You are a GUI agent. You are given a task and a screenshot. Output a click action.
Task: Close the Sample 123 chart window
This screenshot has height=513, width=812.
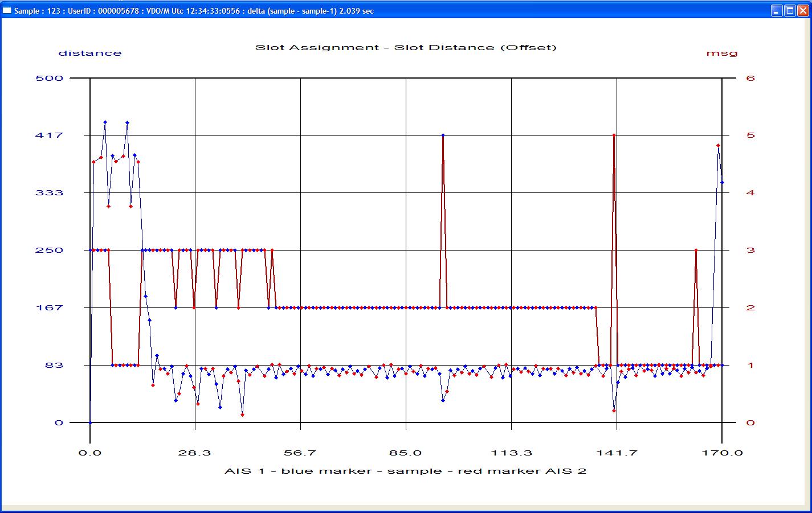[802, 11]
